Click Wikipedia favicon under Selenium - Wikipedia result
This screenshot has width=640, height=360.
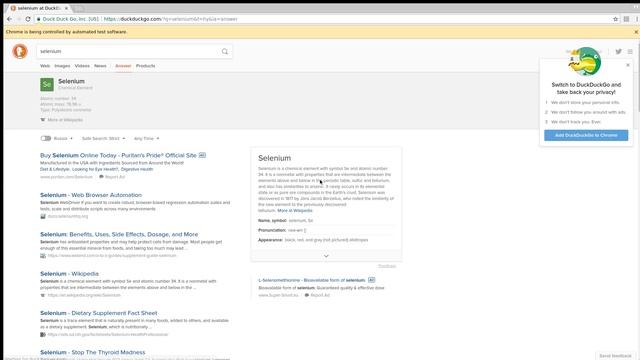point(43,295)
